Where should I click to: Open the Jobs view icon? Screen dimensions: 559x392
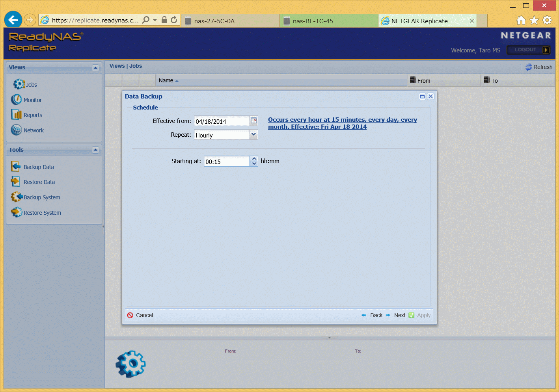click(x=19, y=84)
